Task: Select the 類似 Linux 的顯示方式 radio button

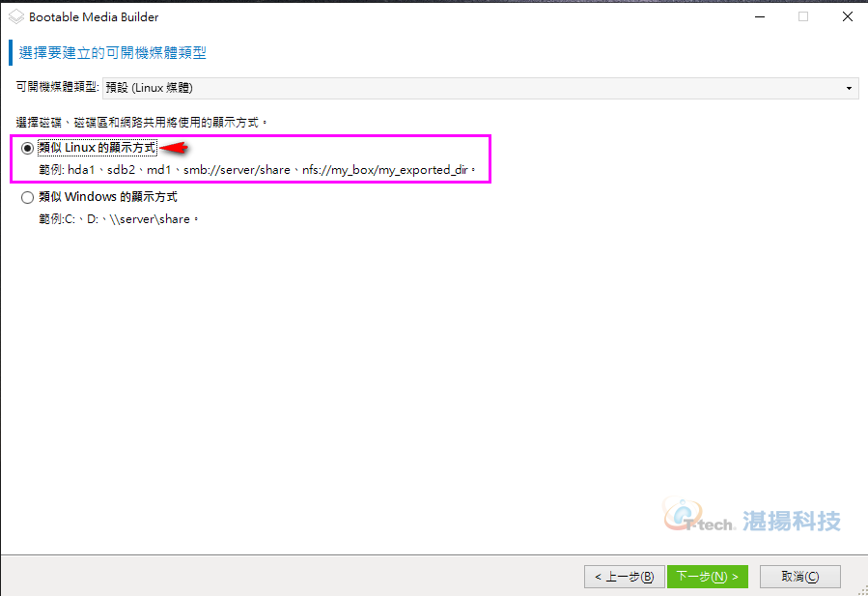Action: point(27,149)
